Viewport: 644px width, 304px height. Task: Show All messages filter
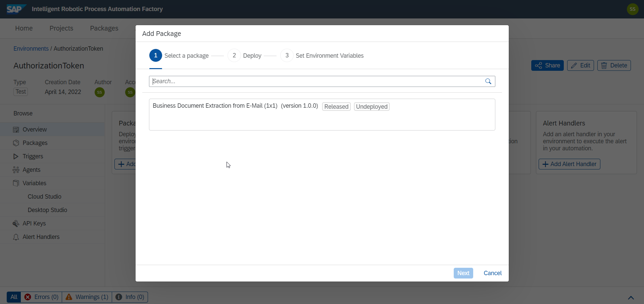pos(14,297)
